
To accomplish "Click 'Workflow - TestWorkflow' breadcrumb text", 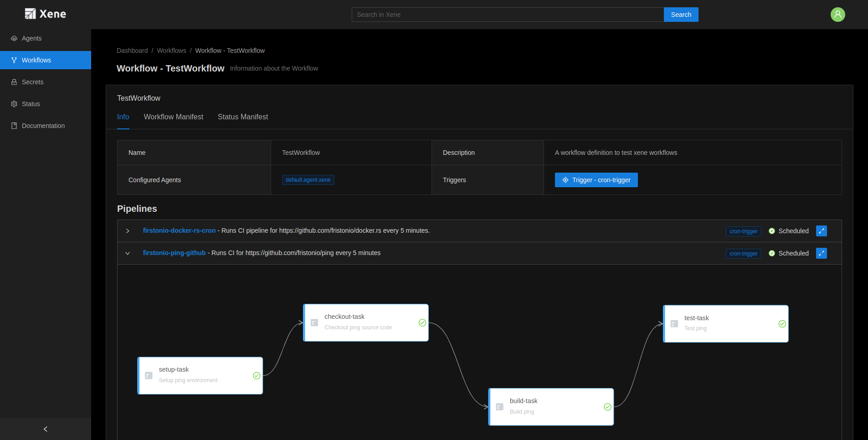I will pyautogui.click(x=230, y=51).
